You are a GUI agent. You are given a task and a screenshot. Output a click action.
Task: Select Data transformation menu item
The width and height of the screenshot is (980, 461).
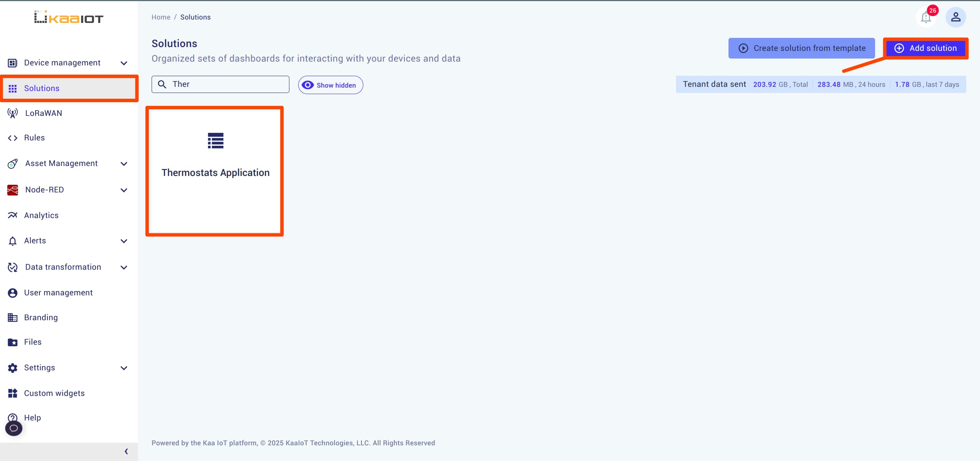click(x=62, y=267)
